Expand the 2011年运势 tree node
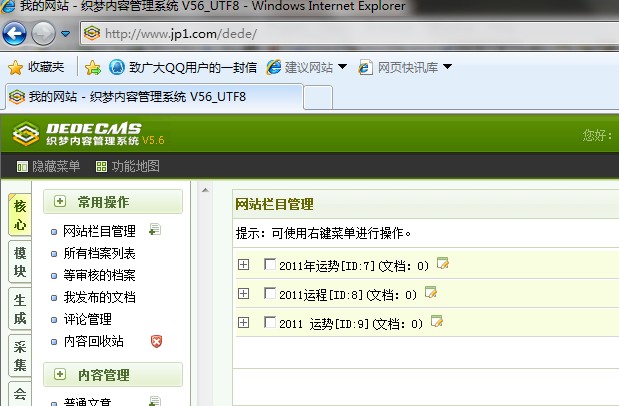 pos(243,265)
